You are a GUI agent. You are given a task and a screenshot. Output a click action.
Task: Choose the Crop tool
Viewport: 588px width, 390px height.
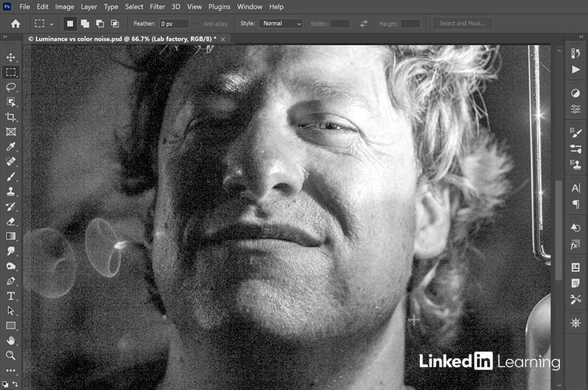(11, 117)
